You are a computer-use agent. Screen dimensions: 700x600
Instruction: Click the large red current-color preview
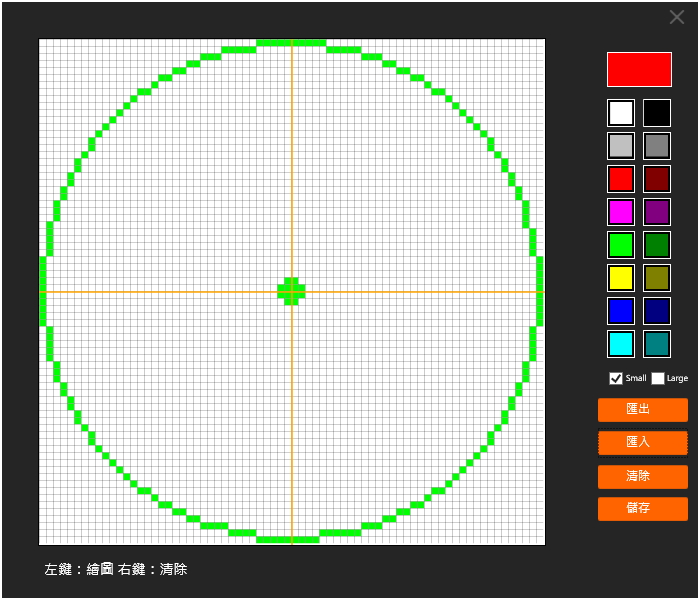click(639, 70)
